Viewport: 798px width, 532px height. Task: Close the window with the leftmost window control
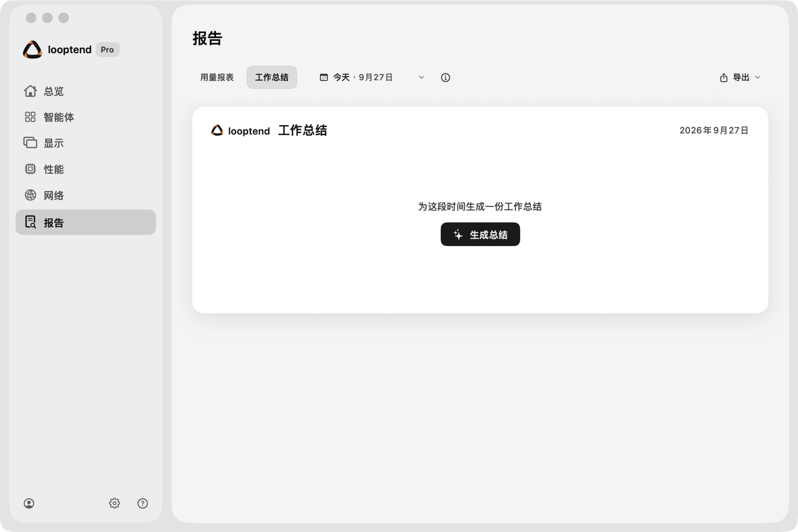coord(31,18)
